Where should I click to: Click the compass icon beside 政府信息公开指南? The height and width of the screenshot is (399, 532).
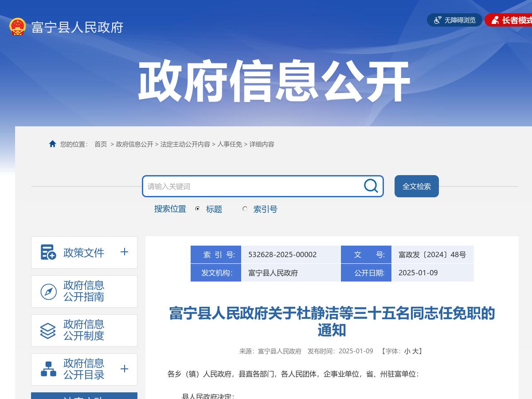point(47,291)
